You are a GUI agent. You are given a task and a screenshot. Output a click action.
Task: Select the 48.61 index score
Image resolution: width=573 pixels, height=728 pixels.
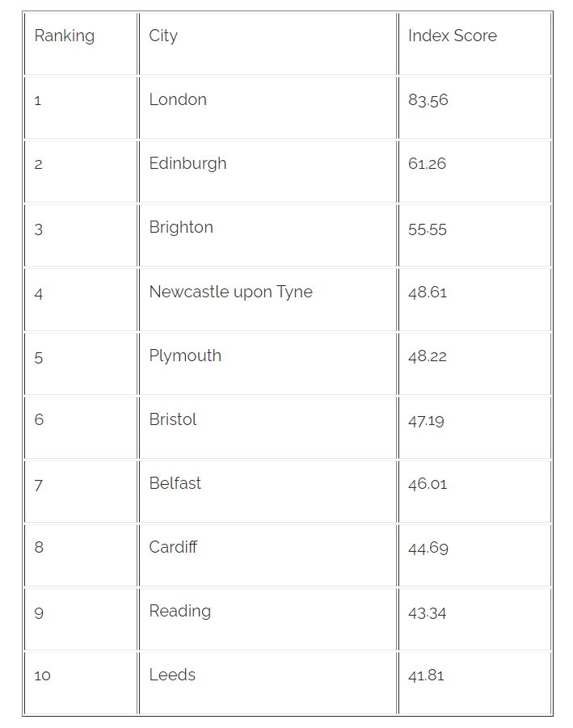click(427, 293)
